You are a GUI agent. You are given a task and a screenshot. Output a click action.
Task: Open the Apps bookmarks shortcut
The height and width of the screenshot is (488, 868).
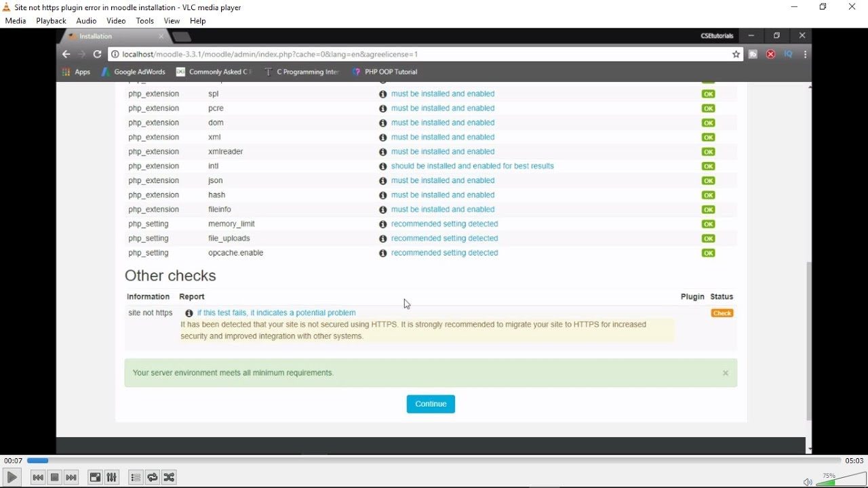tap(77, 72)
